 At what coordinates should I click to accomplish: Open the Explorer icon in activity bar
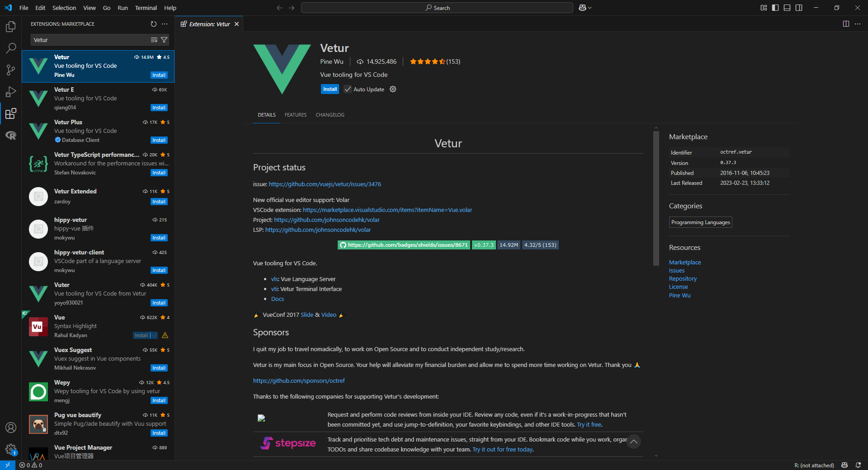(10, 26)
